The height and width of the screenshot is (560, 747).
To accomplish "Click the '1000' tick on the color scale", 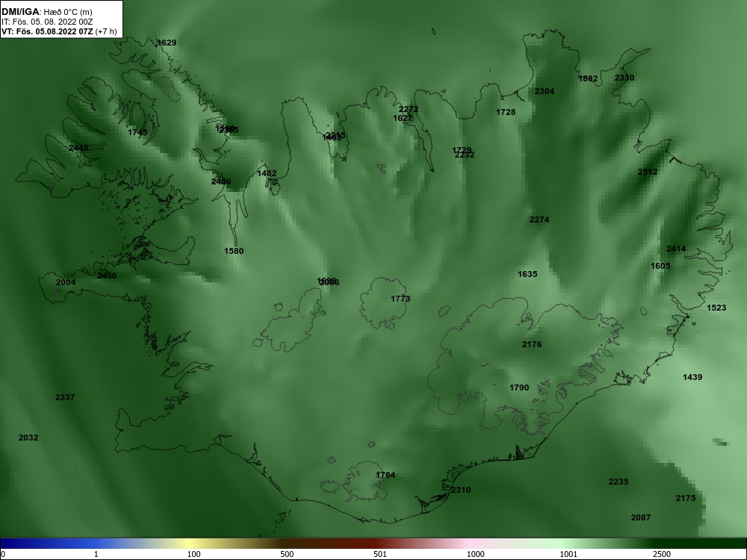I will point(475,554).
